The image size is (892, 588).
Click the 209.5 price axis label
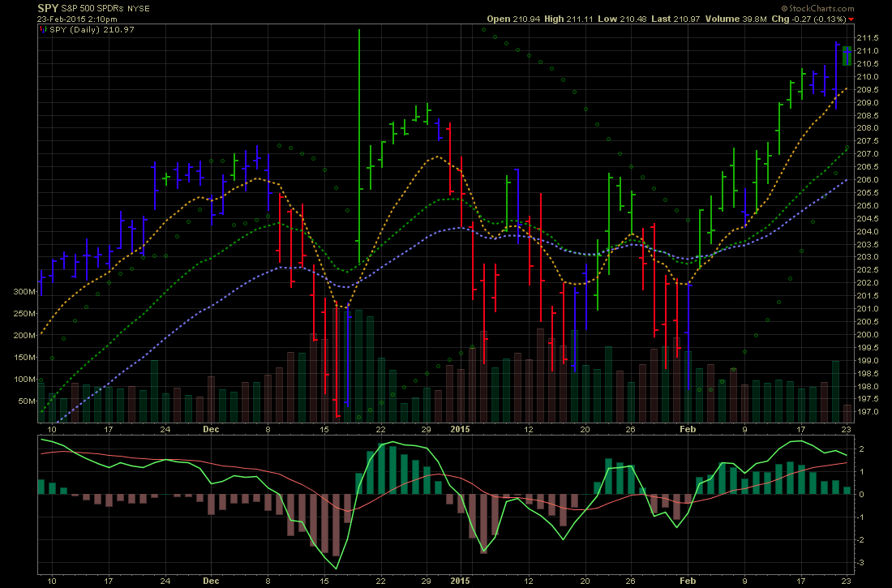(867, 90)
